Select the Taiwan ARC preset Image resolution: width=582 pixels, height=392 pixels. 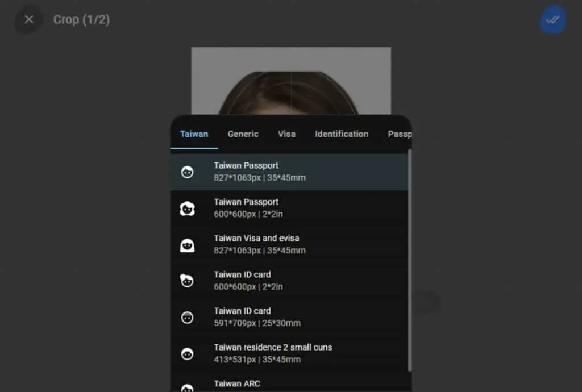[289, 382]
